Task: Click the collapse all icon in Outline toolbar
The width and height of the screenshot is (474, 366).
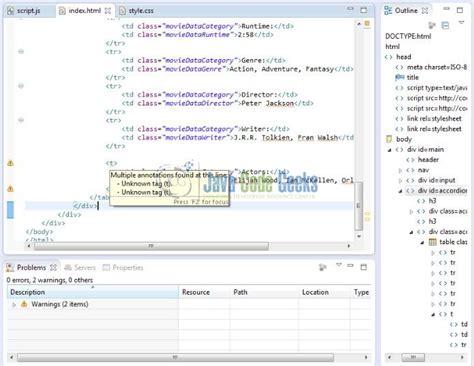Action: [x=445, y=26]
